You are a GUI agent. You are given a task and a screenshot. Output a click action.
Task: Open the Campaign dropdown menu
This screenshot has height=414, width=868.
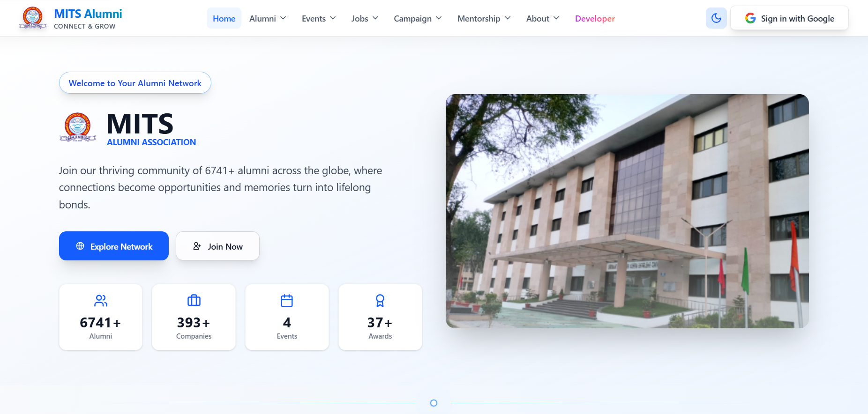click(x=418, y=18)
